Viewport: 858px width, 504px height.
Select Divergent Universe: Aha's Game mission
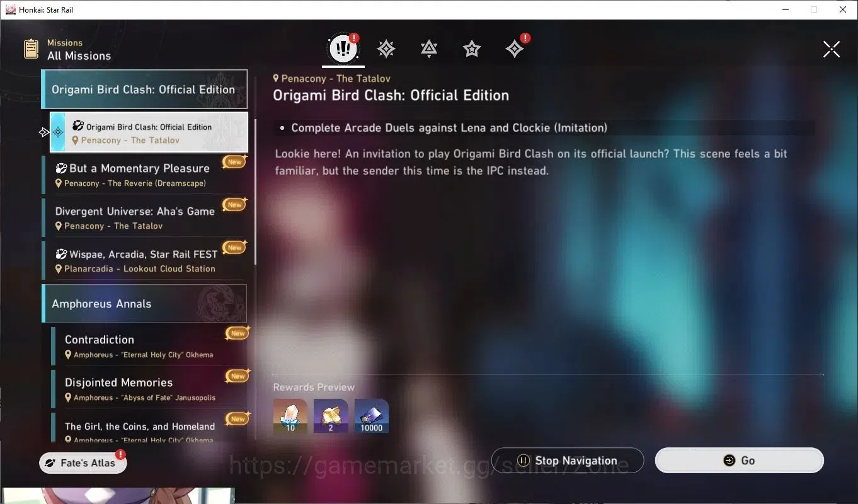tap(144, 218)
